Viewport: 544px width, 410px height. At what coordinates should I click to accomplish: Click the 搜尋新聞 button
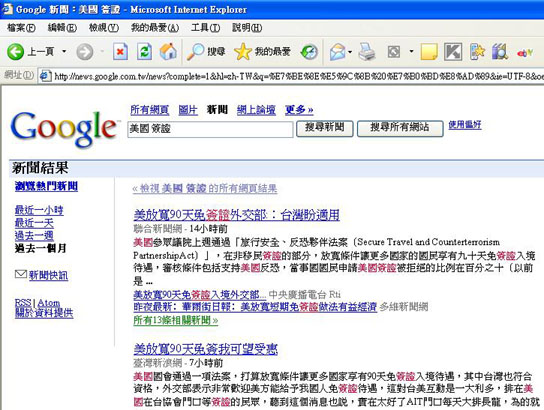tap(325, 128)
